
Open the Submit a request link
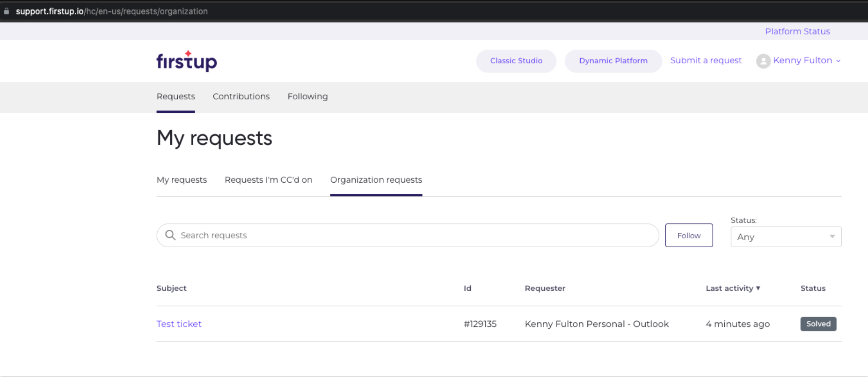pos(706,60)
